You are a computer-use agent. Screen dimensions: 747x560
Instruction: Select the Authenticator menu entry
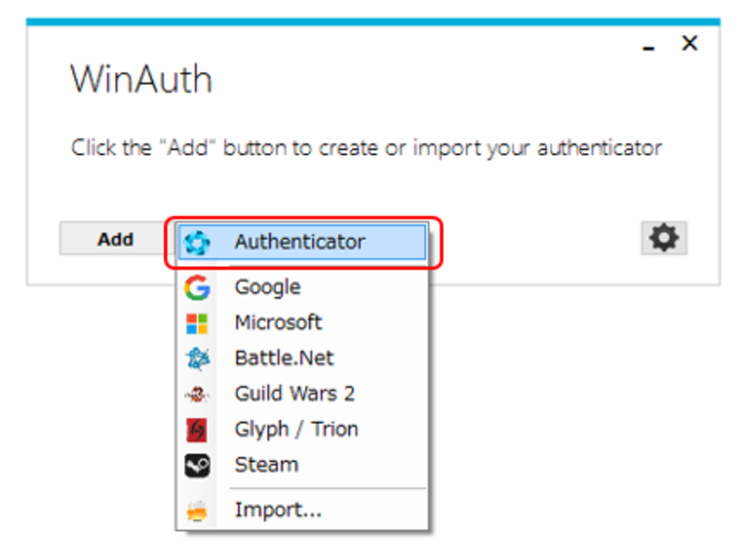302,242
